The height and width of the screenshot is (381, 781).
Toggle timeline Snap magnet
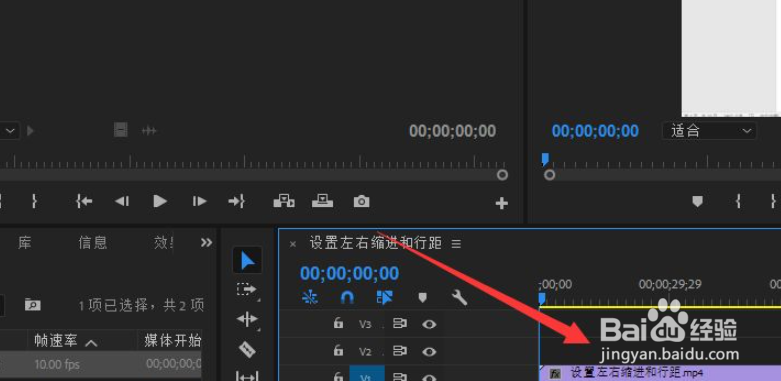point(347,298)
